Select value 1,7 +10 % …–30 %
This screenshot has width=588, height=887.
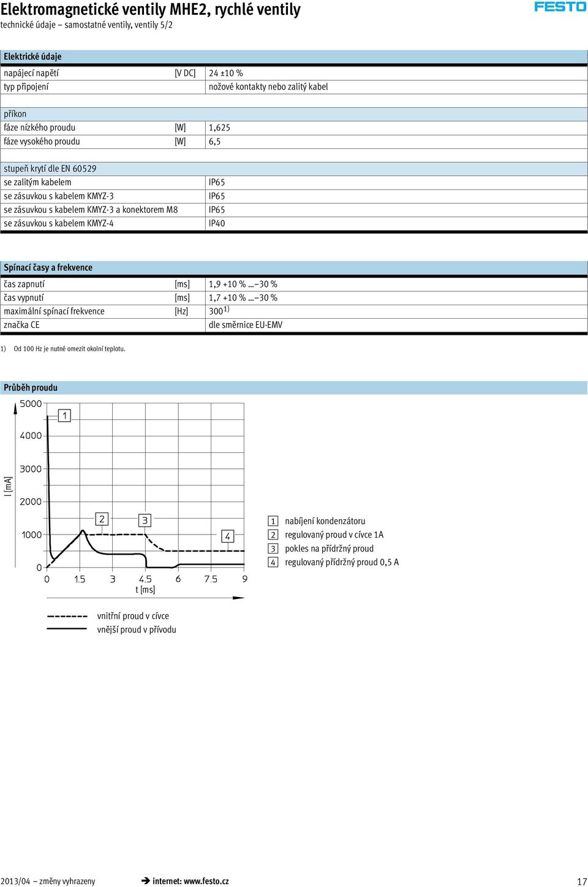click(x=243, y=298)
